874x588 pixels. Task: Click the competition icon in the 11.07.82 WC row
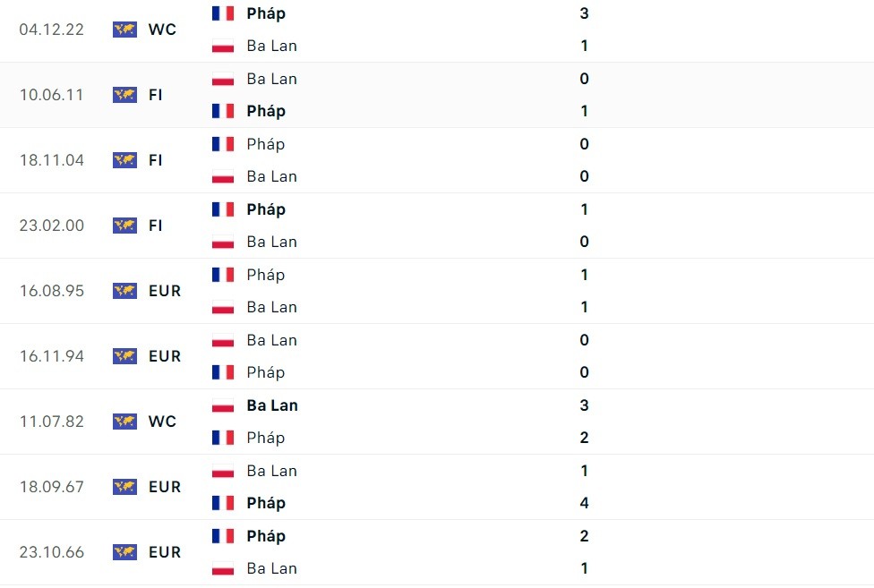124,422
